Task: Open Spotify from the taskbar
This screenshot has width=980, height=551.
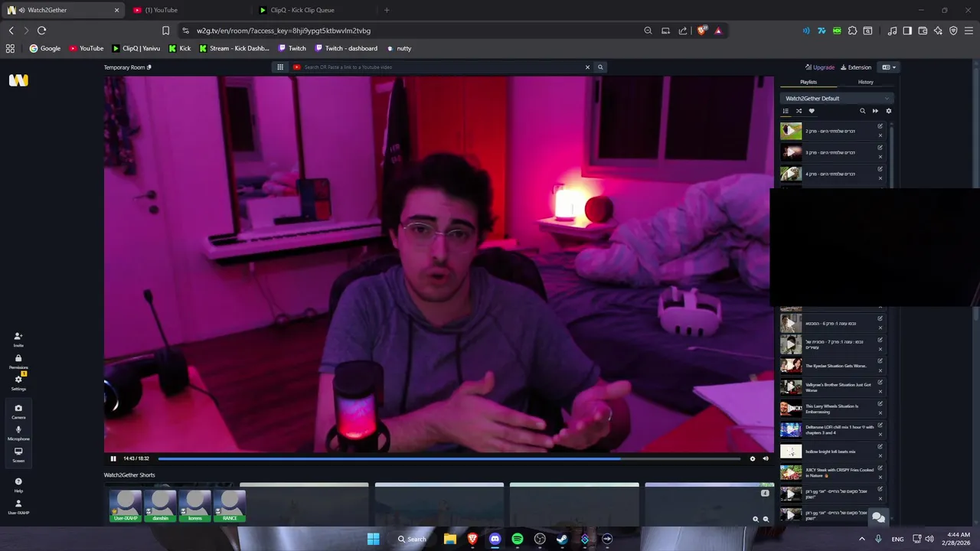Action: point(518,539)
